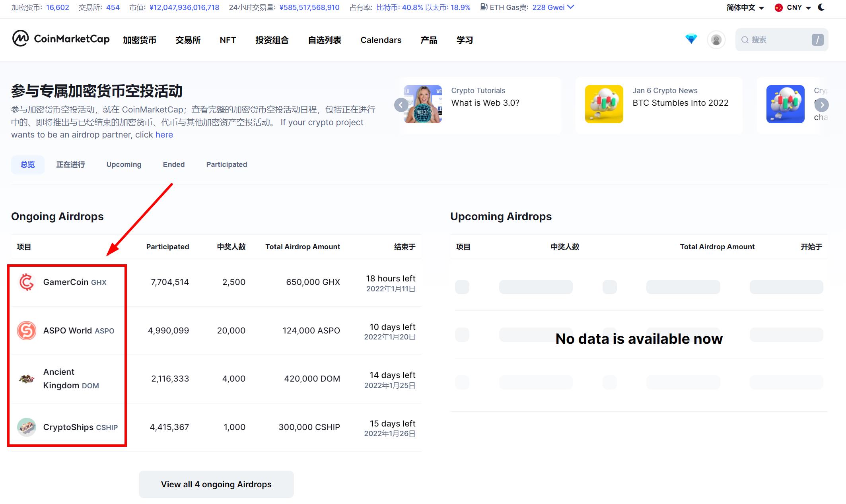Screen dimensions: 846x504
Task: Open the GamerCoin GHX airdrop
Action: point(75,282)
